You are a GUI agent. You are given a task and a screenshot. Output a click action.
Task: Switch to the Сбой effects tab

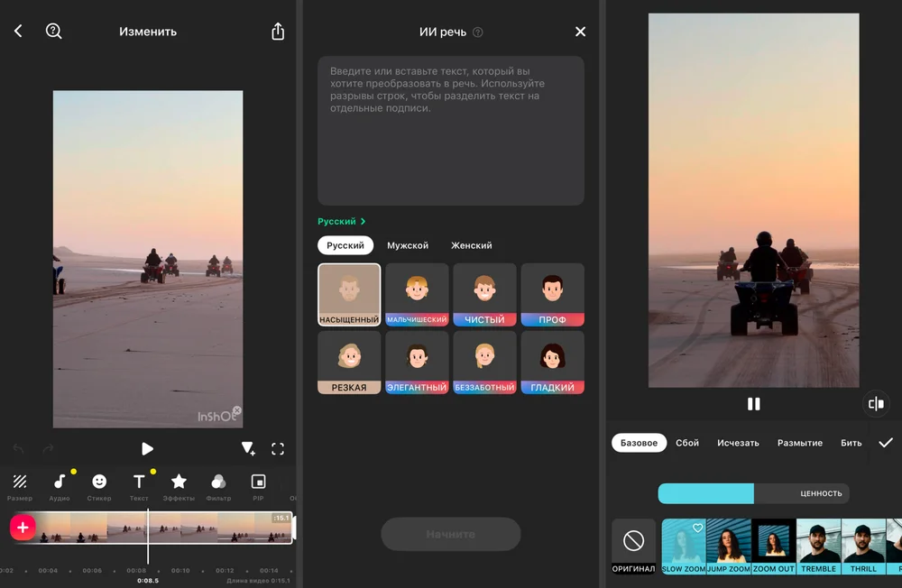point(687,443)
